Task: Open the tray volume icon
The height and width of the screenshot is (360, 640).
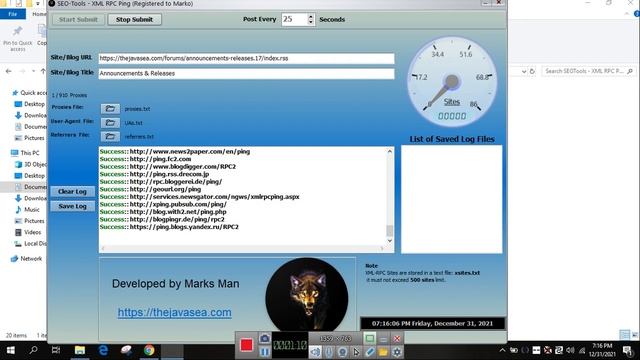Action: [x=570, y=350]
